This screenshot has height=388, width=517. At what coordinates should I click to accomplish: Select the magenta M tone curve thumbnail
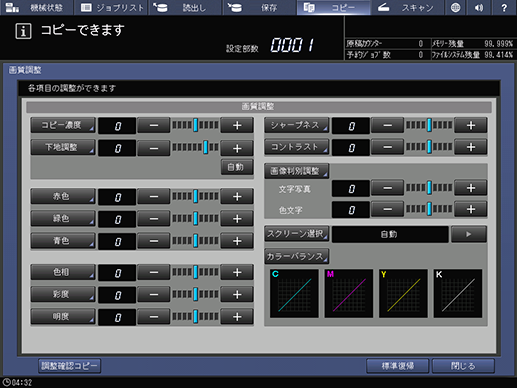(349, 293)
